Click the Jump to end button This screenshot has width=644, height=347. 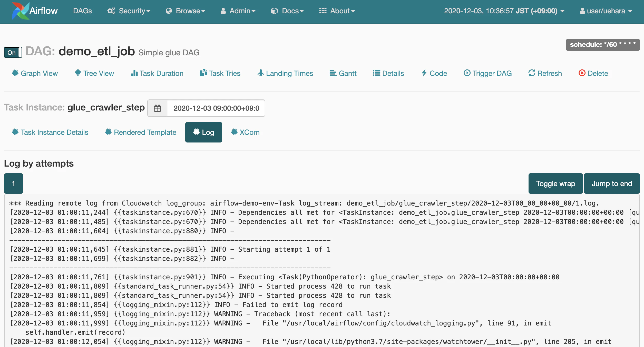pos(612,183)
